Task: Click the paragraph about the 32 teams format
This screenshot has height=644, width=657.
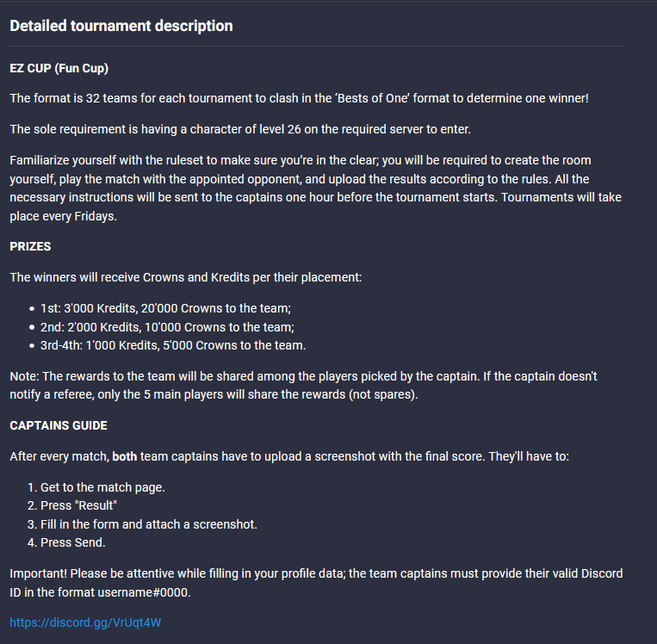Action: [x=299, y=99]
